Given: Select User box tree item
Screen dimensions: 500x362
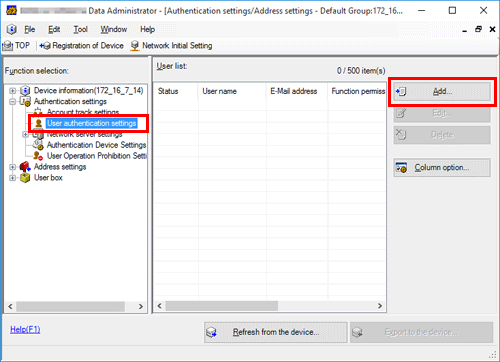Looking at the screenshot, I should [48, 178].
